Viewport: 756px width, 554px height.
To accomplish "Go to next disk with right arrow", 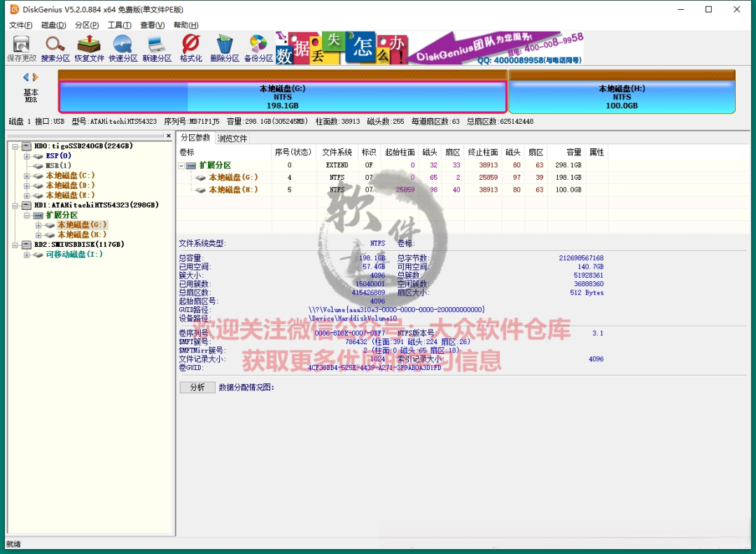I will click(35, 77).
